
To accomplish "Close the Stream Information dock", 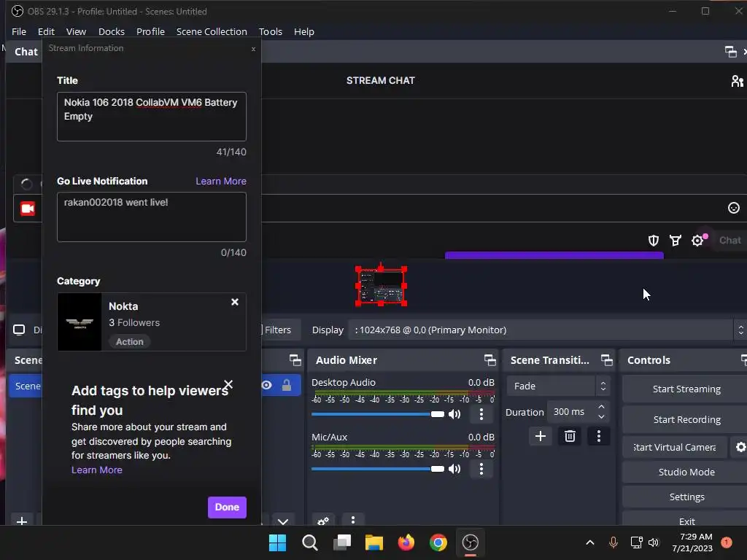I will coord(253,49).
